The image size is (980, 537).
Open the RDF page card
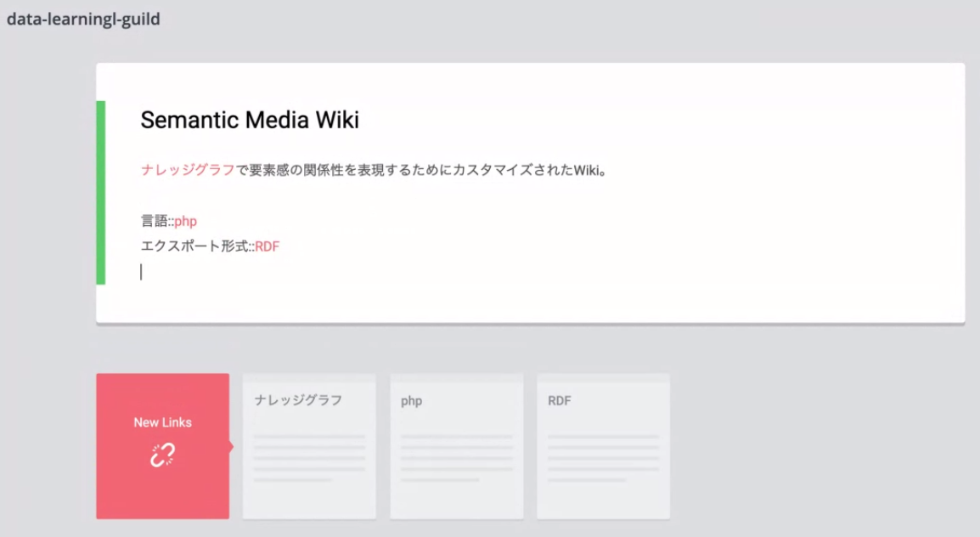pos(603,446)
